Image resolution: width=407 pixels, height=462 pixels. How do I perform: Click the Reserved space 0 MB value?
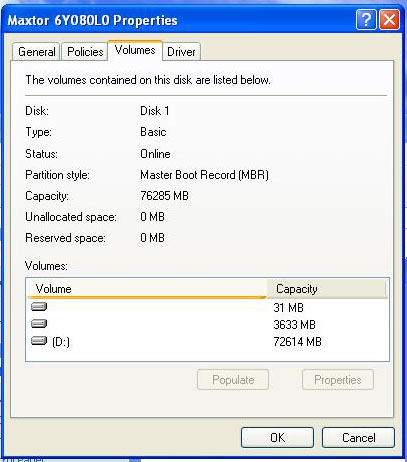pos(152,238)
